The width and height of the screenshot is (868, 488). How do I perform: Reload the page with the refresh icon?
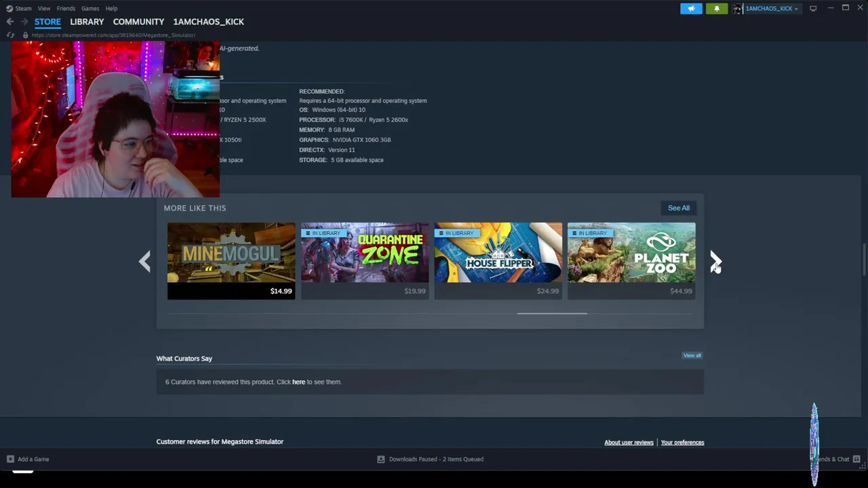pyautogui.click(x=10, y=35)
